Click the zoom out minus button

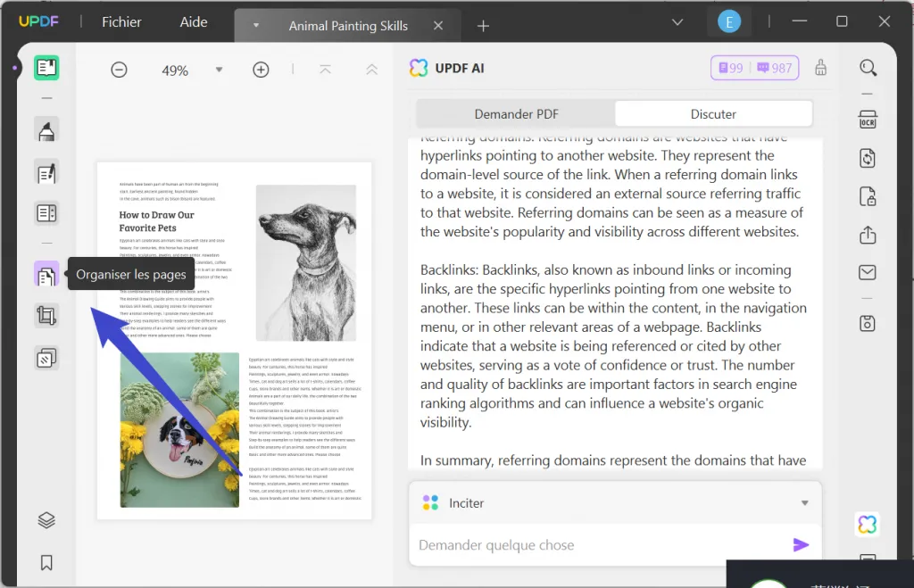click(119, 69)
